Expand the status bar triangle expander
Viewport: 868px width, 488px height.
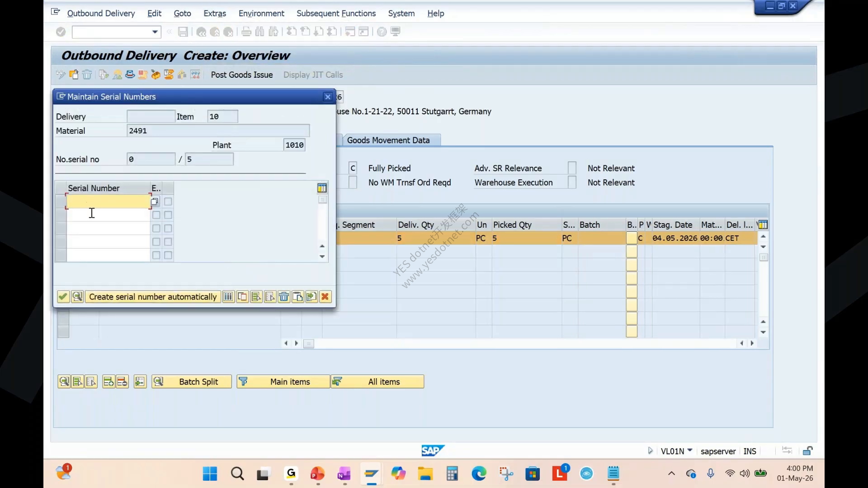point(650,450)
